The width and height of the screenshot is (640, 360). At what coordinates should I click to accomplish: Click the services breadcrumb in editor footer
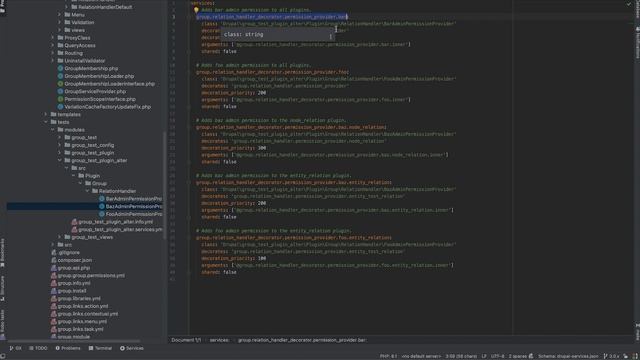219,340
